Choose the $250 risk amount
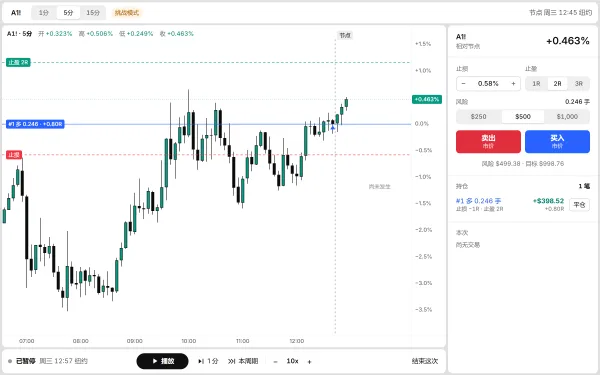 (x=478, y=116)
